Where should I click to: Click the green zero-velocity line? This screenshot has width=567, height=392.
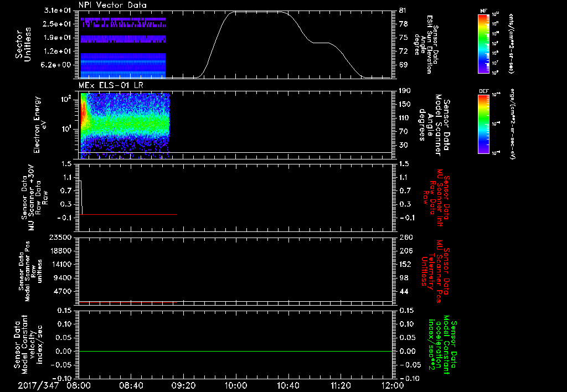235,351
